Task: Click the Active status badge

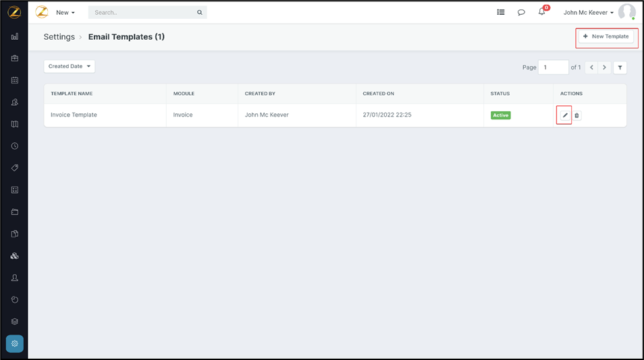Action: click(501, 115)
